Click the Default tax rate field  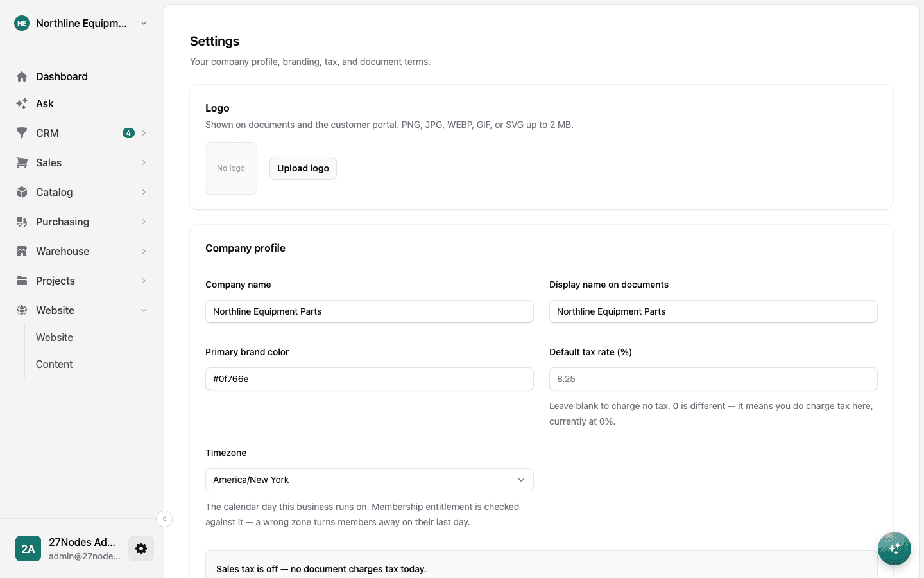click(x=714, y=379)
